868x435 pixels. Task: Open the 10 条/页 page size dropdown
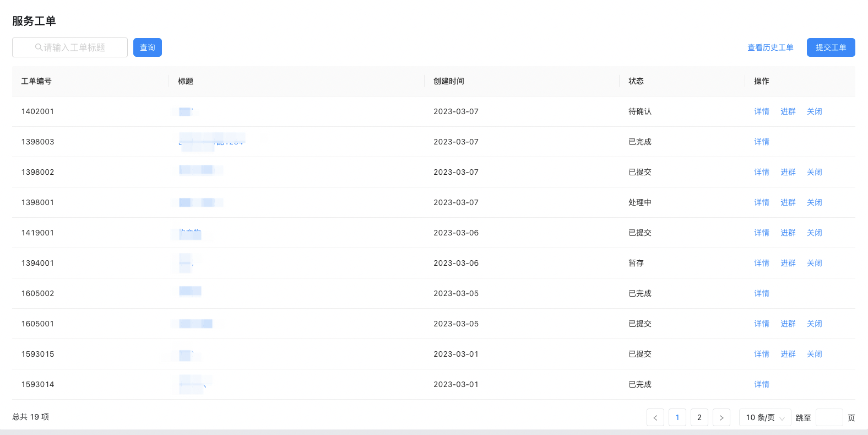(765, 417)
